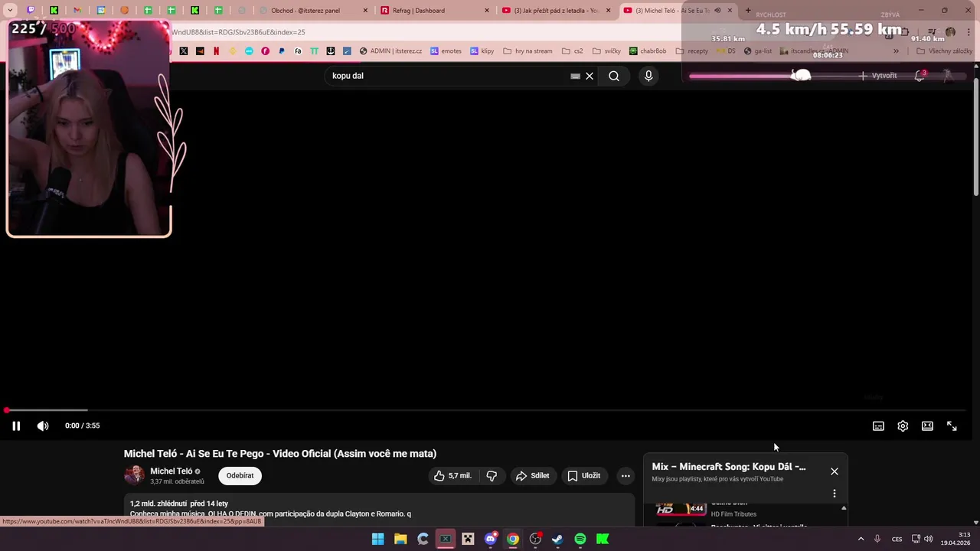Expand the 'hry na stream' bookmark folder
The image size is (980, 551).
[528, 51]
